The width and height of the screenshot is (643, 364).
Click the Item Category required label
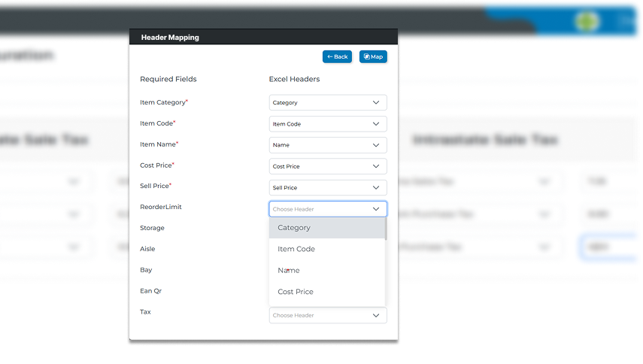(164, 102)
